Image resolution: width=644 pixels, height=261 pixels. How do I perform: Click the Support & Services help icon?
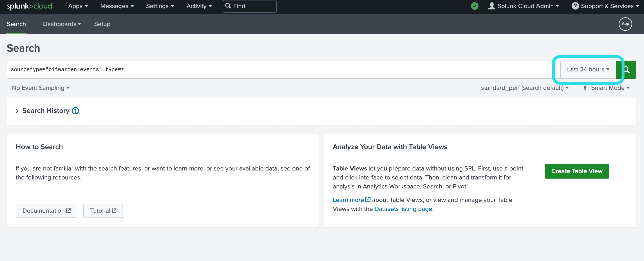(574, 6)
